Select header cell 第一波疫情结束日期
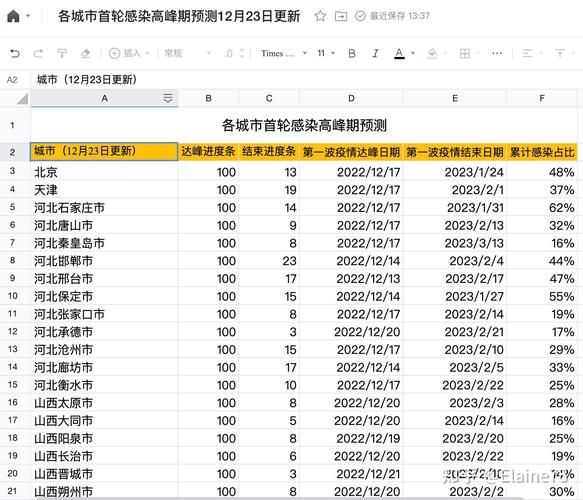The height and width of the screenshot is (500, 583). (x=455, y=152)
